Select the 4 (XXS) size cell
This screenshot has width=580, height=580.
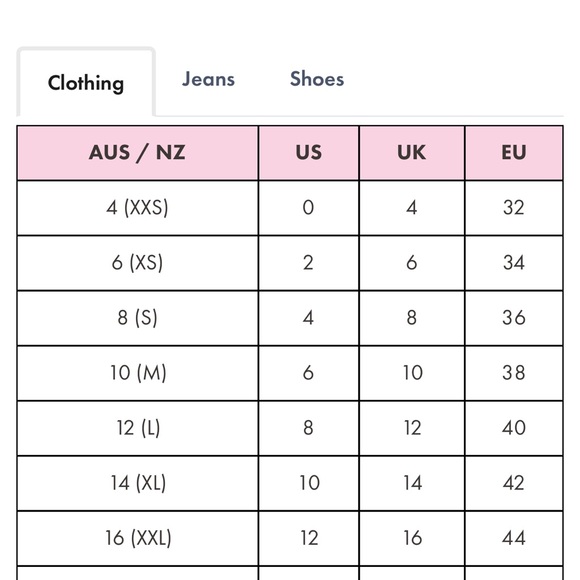pyautogui.click(x=138, y=208)
